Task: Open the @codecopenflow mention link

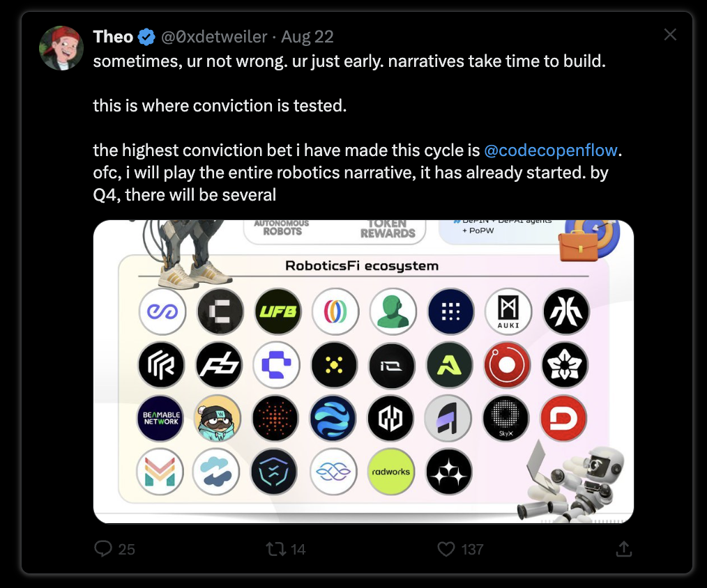Action: 551,150
